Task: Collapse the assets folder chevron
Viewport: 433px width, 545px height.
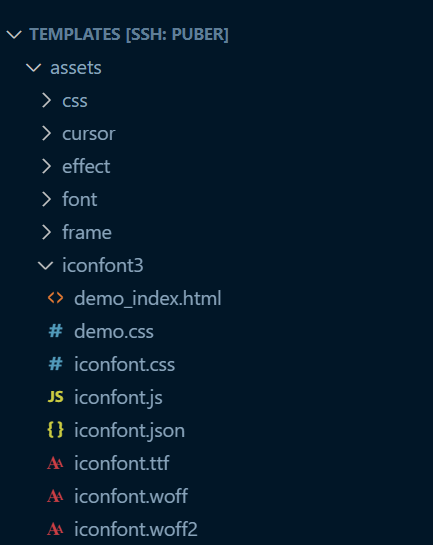Action: pos(34,67)
